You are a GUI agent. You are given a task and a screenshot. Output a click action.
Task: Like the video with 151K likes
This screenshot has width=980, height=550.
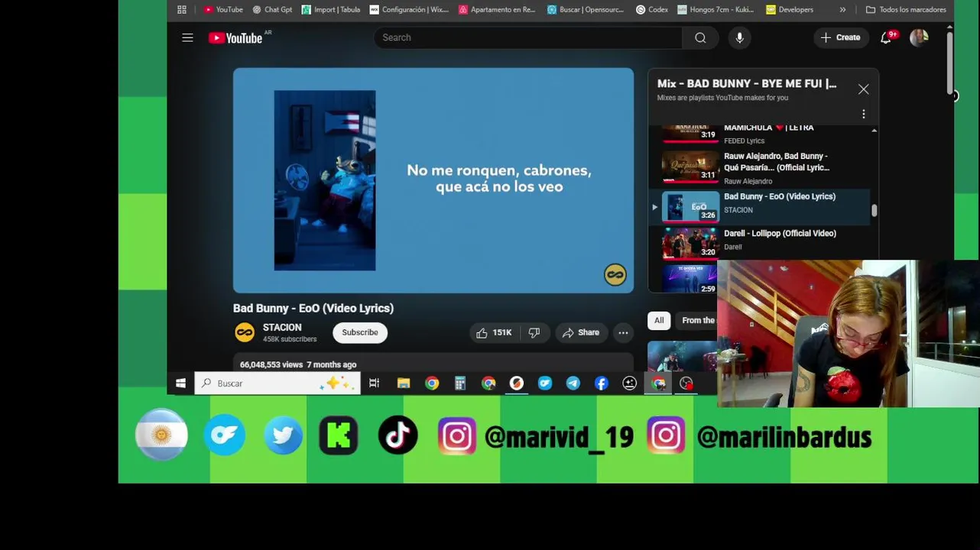(x=494, y=332)
